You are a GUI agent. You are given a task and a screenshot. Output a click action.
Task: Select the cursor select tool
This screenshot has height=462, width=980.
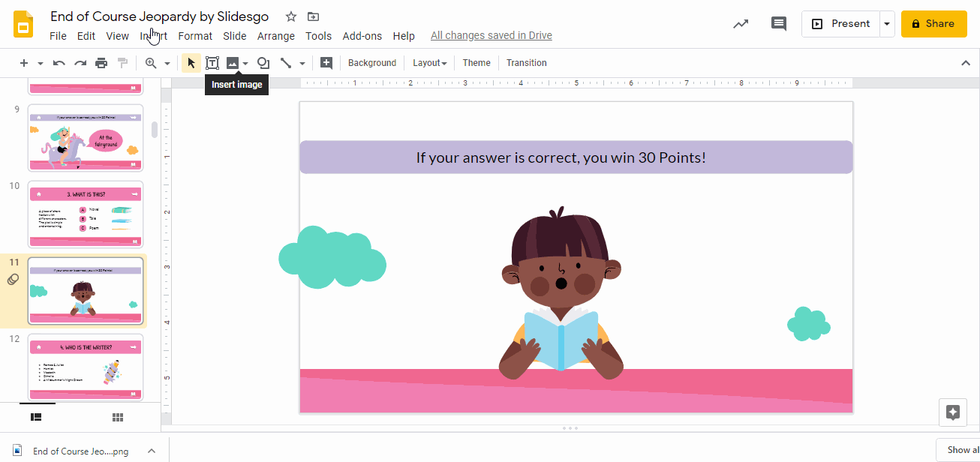(191, 63)
